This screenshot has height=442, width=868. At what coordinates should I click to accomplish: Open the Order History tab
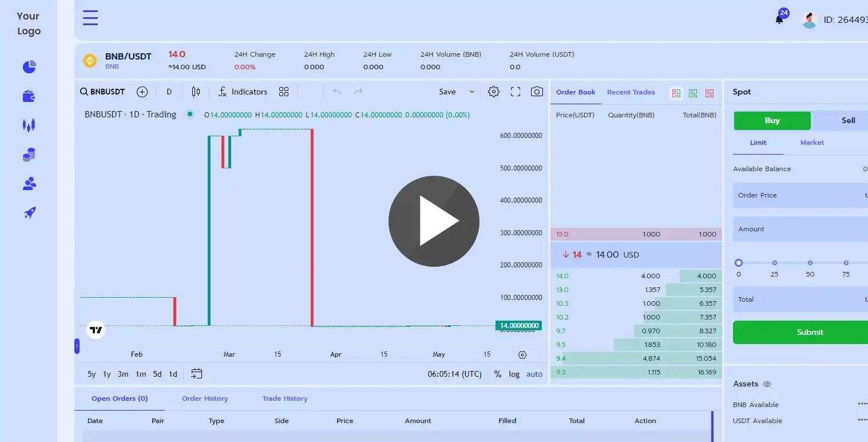click(x=205, y=398)
